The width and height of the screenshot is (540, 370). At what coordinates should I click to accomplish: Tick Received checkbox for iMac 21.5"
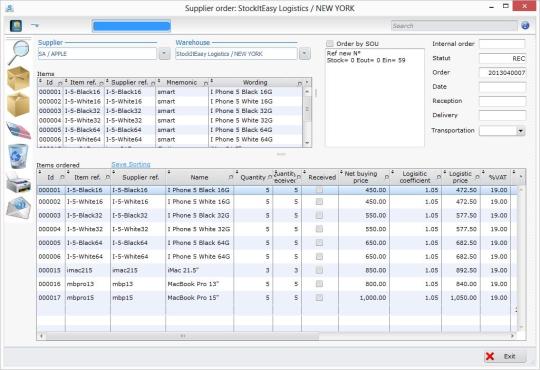click(319, 270)
